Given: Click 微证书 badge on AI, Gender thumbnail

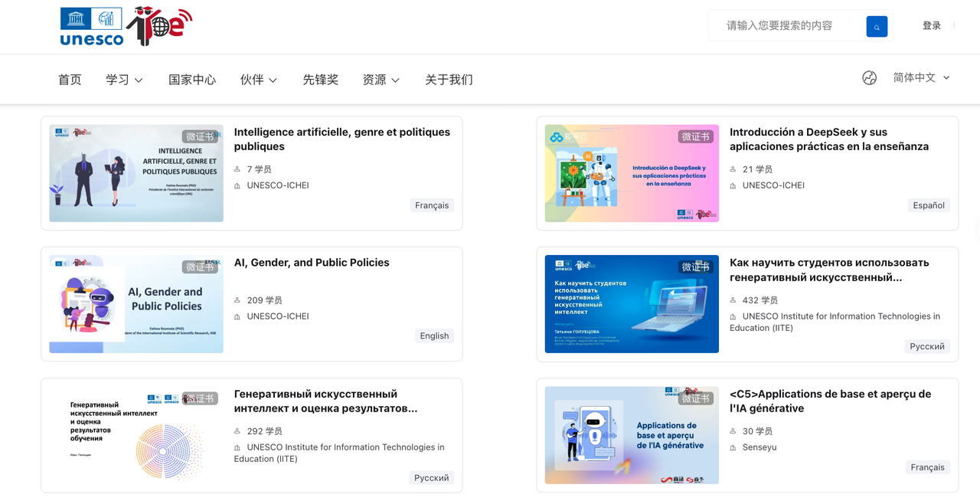Looking at the screenshot, I should click(200, 267).
